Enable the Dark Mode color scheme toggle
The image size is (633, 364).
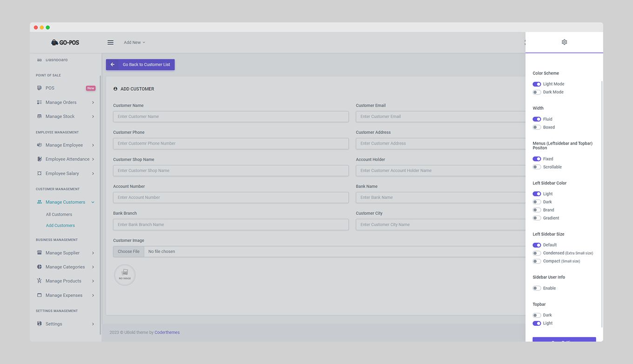tap(537, 92)
